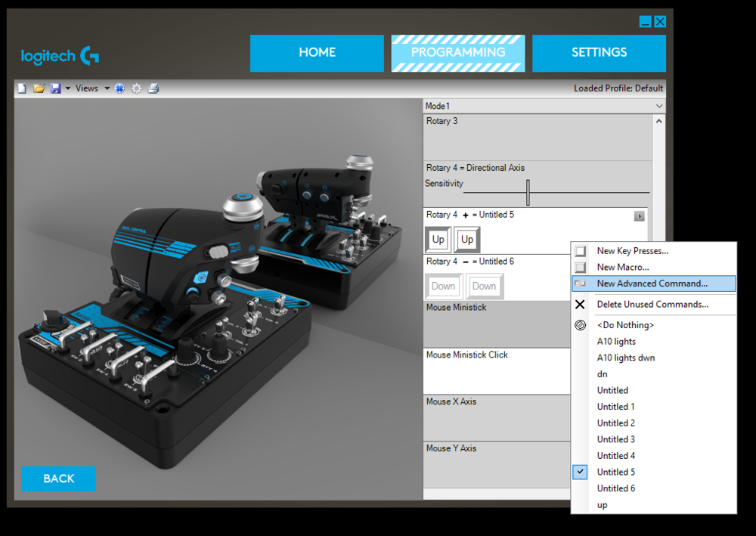The height and width of the screenshot is (536, 756).
Task: Expand the Mode1 dropdown
Action: click(x=659, y=107)
